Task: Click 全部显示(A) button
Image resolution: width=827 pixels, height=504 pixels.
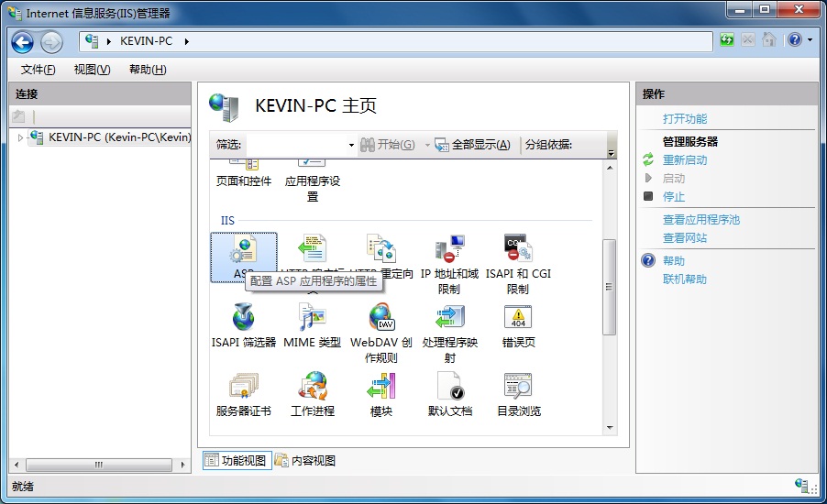Action: point(472,145)
